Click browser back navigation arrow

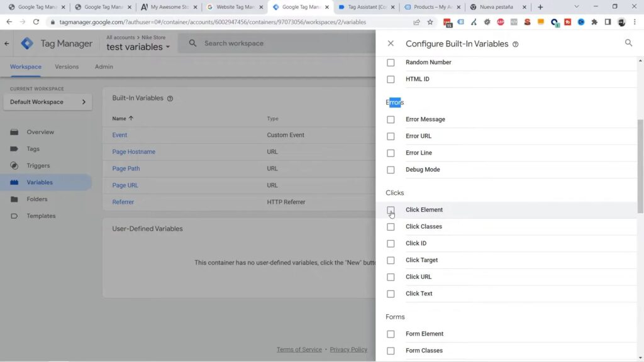coord(9,22)
